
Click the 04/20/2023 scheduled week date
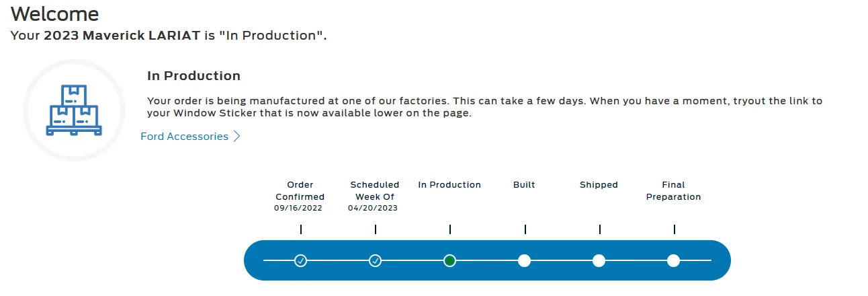point(373,208)
